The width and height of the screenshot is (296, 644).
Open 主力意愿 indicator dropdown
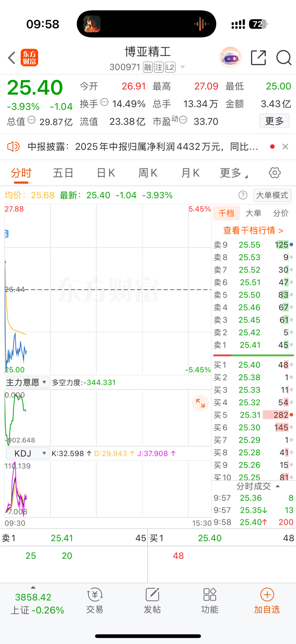click(x=27, y=383)
